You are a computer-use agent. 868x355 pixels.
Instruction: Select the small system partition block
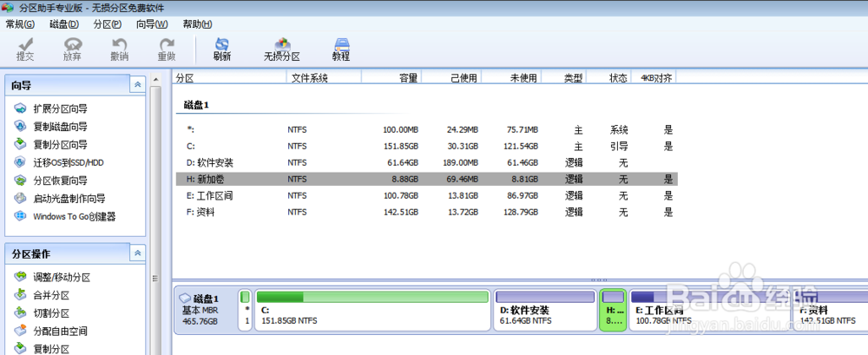click(246, 310)
